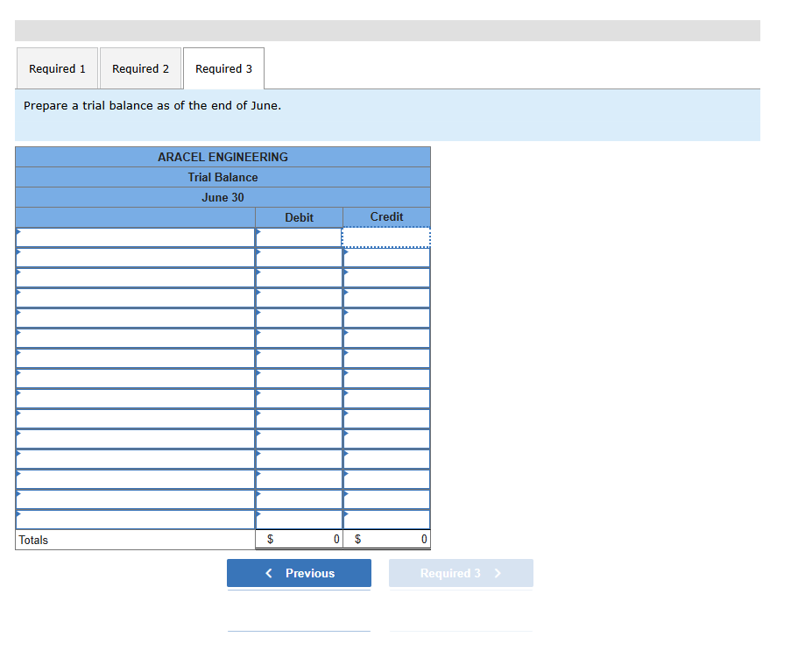Viewport: 798px width, 672px height.
Task: Click seventh row Credit amount field
Action: (386, 358)
